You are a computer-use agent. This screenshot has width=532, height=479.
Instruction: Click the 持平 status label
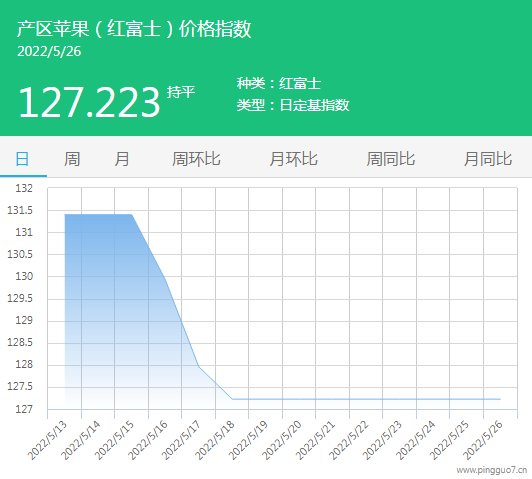coord(181,92)
